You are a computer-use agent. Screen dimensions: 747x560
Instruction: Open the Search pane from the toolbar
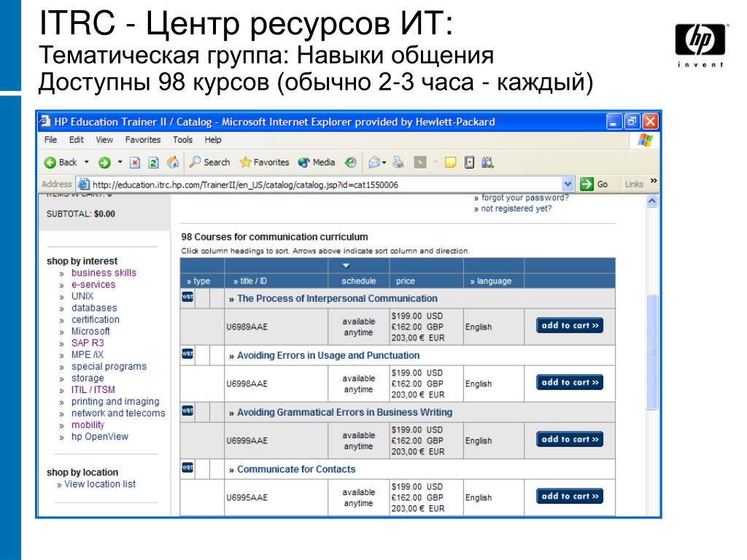click(x=209, y=163)
